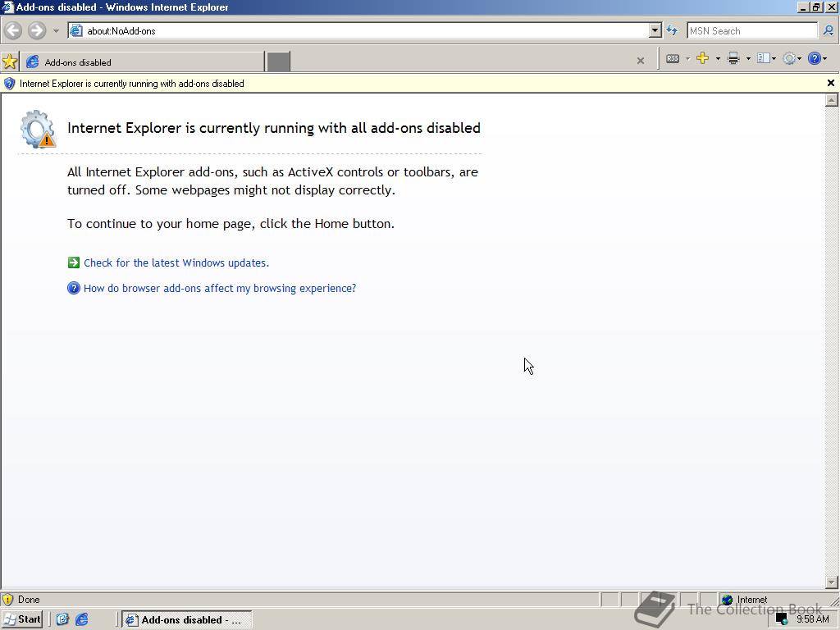The height and width of the screenshot is (630, 840).
Task: Click the Back navigation arrow
Action: [13, 30]
